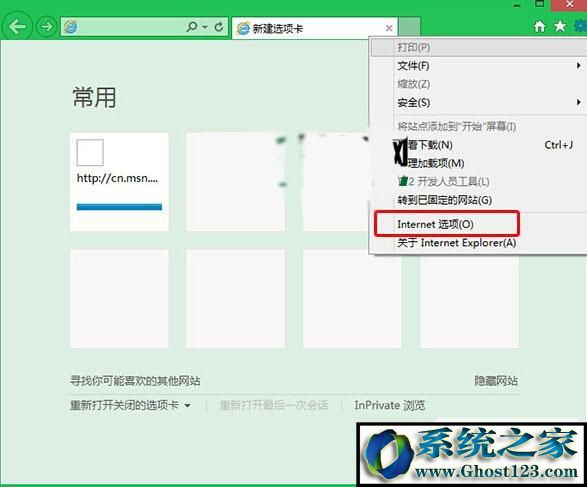Viewport: 587px width, 487px height.
Task: Select 关于 Internet Explorer(A) menu item
Action: point(457,243)
